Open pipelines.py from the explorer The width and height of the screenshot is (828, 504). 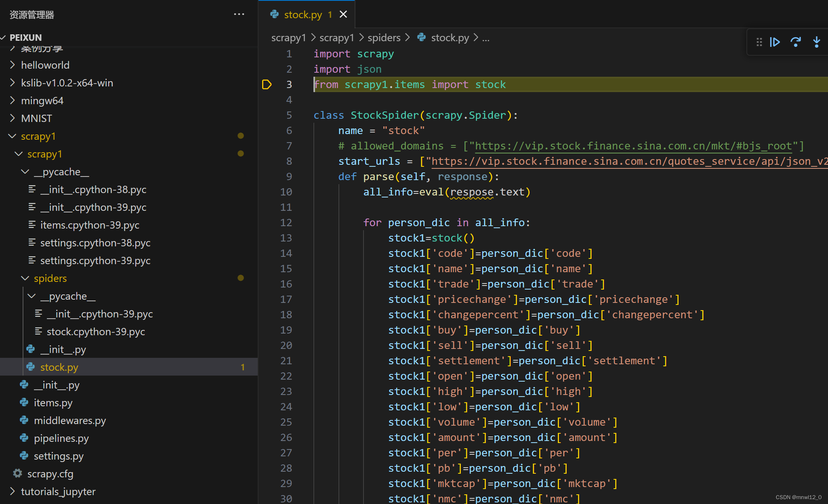(61, 438)
